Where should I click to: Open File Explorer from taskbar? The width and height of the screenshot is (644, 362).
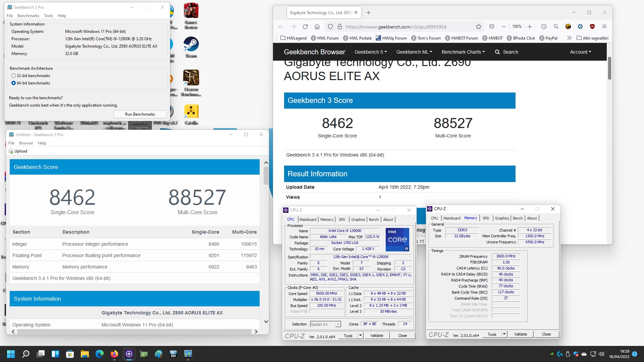click(x=85, y=354)
